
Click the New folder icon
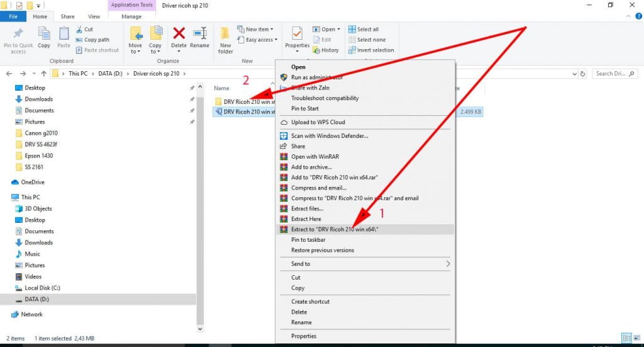pyautogui.click(x=225, y=39)
